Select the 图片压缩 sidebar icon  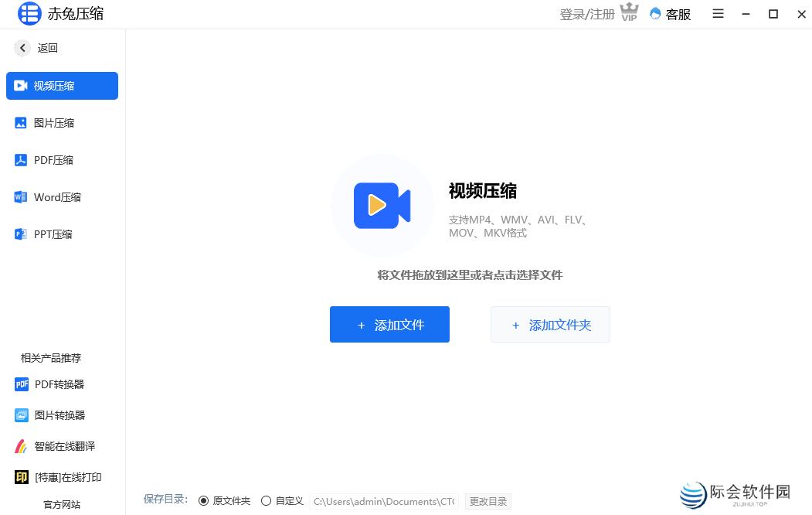[21, 122]
